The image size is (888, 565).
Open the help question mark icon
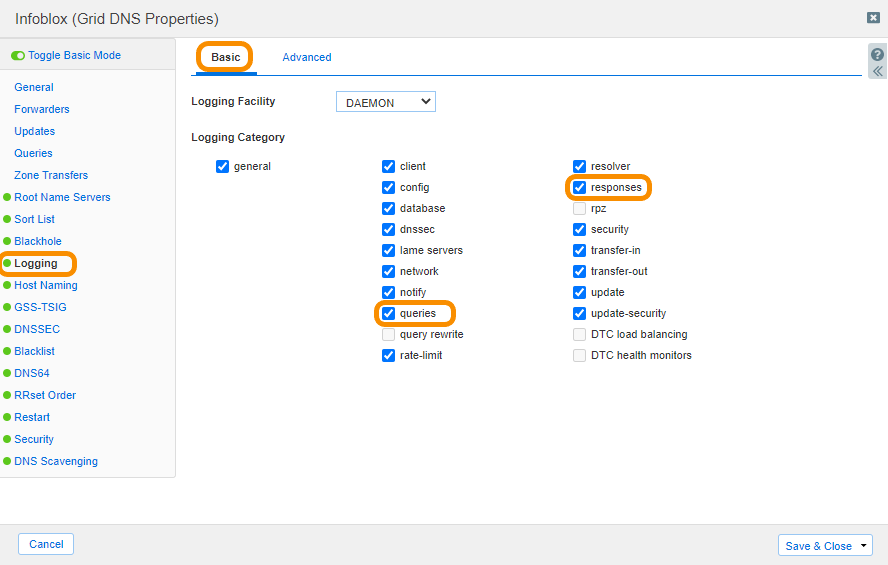[877, 54]
